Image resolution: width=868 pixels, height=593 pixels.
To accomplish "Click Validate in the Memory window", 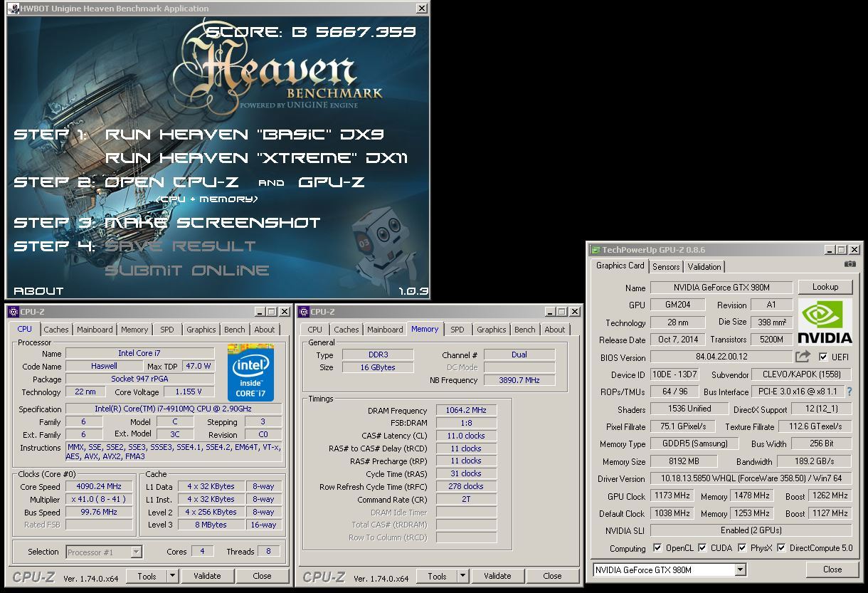I will point(497,576).
